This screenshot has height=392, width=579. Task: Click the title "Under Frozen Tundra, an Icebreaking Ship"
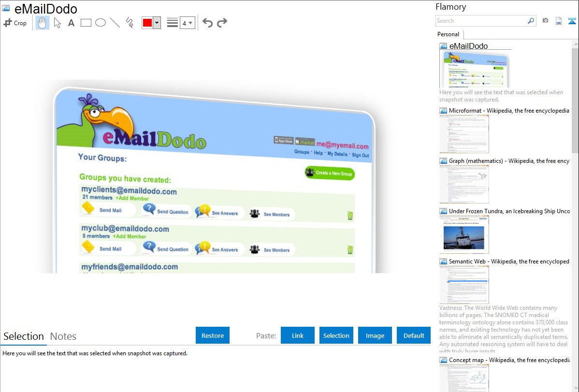point(509,211)
